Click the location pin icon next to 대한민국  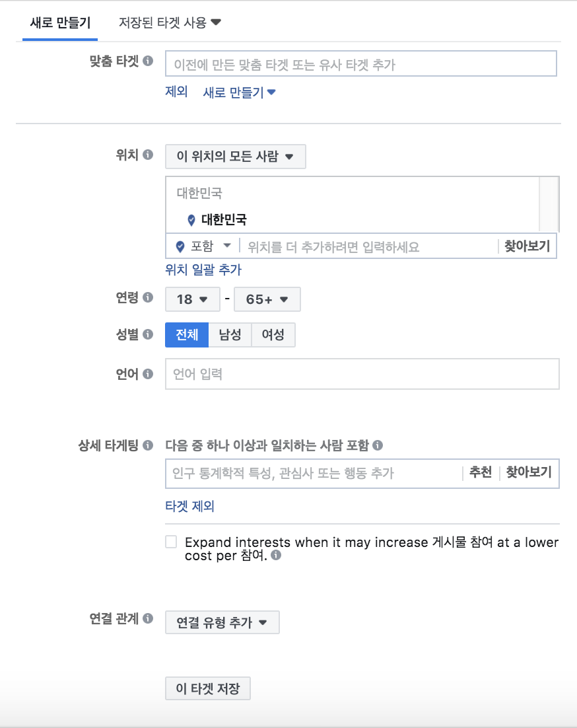[x=191, y=220]
